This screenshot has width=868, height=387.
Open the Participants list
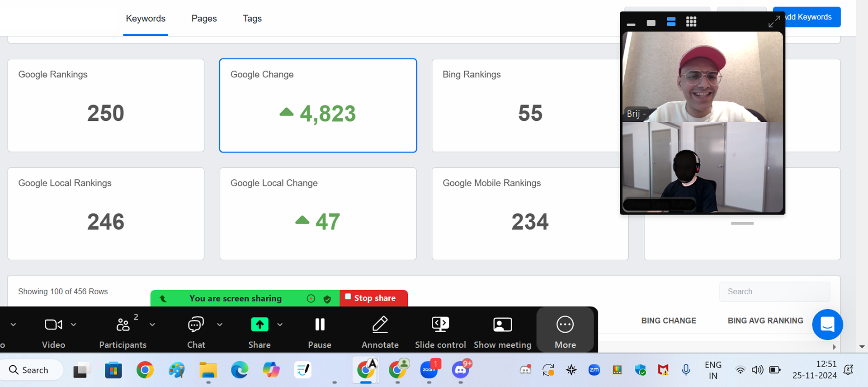[123, 325]
